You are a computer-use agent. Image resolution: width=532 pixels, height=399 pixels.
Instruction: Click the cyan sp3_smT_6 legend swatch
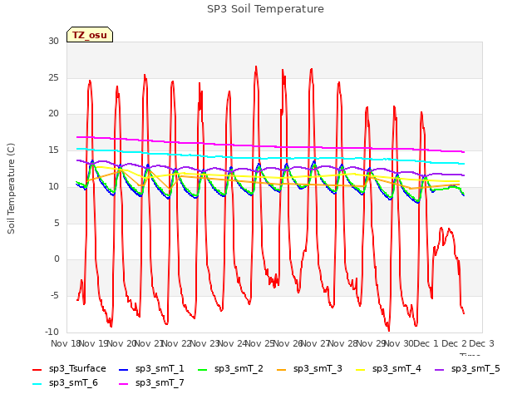point(37,384)
